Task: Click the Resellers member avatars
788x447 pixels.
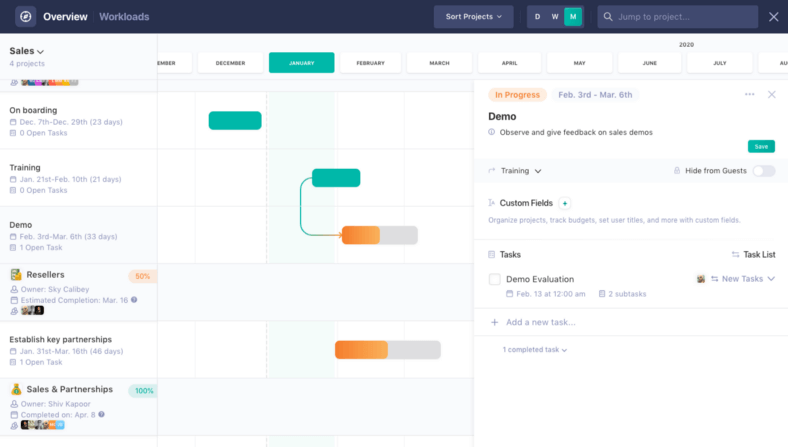Action: 33,310
